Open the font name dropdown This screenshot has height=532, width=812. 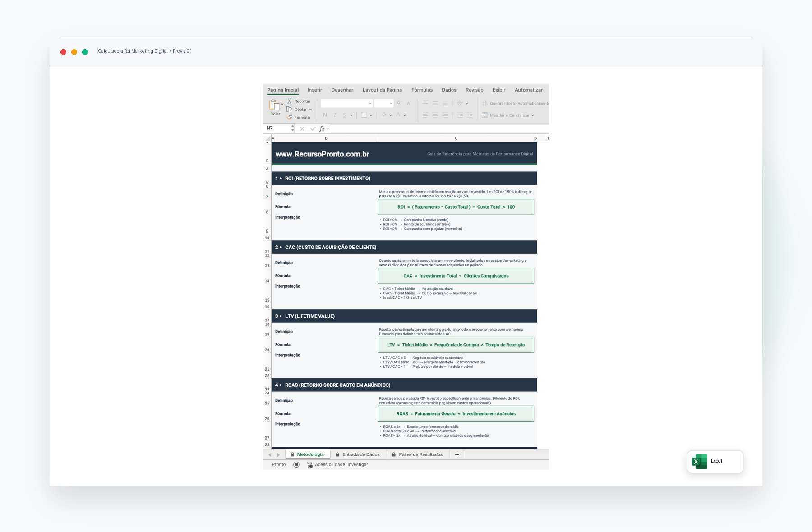tap(370, 103)
